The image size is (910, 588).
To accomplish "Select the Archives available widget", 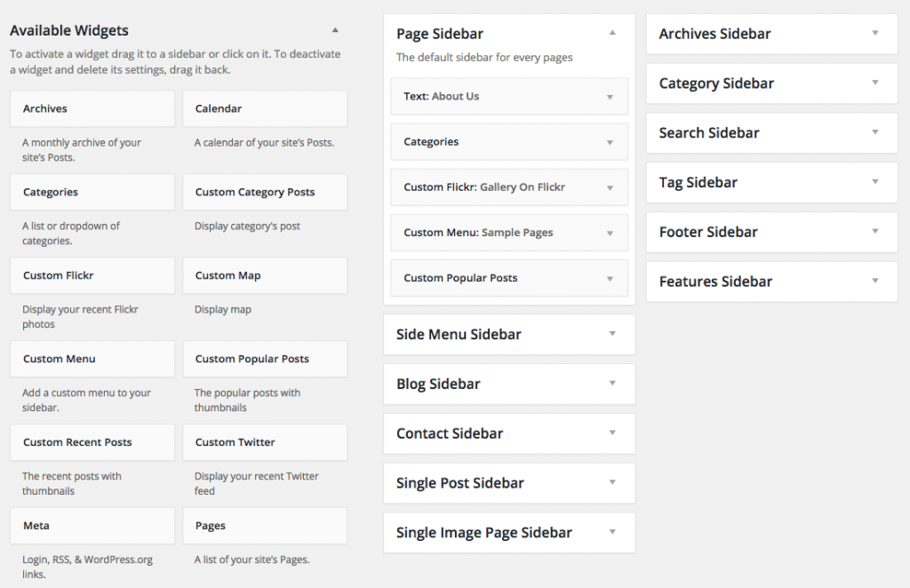I will [92, 108].
